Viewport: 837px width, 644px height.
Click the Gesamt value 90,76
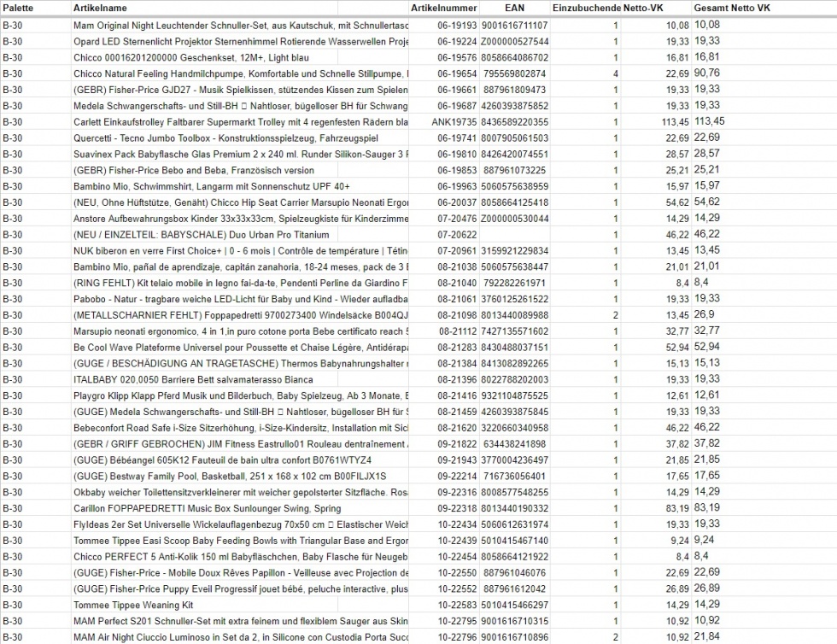tap(707, 73)
